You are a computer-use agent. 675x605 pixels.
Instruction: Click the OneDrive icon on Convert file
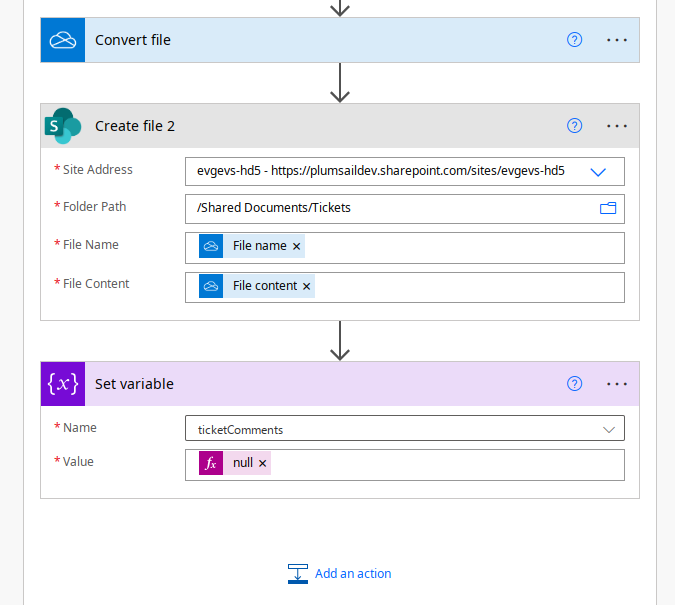(x=63, y=40)
